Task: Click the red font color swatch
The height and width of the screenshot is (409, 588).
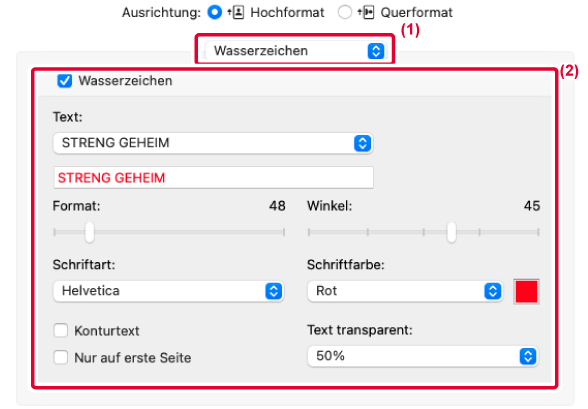Action: (526, 291)
